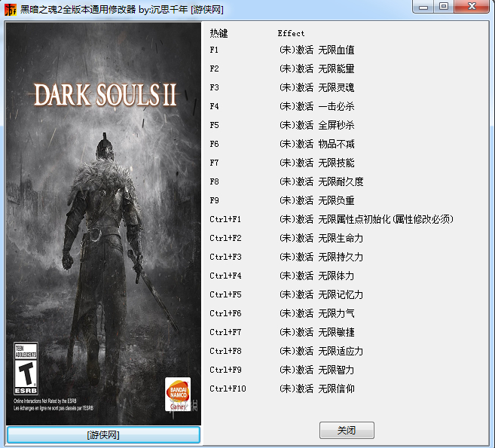Click the (未)激活 一击必杀 entry
The height and width of the screenshot is (448, 495).
[x=316, y=106]
